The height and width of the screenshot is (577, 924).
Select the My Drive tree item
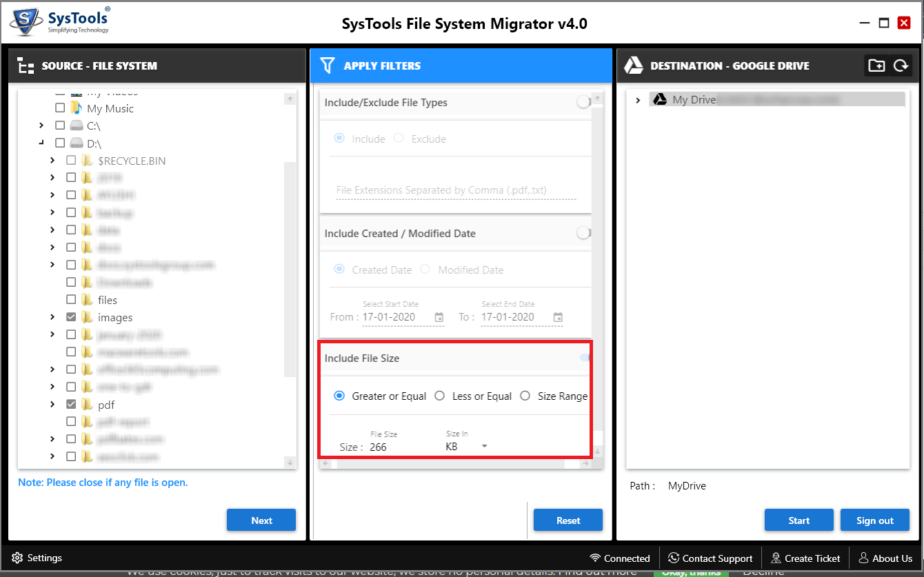coord(777,100)
